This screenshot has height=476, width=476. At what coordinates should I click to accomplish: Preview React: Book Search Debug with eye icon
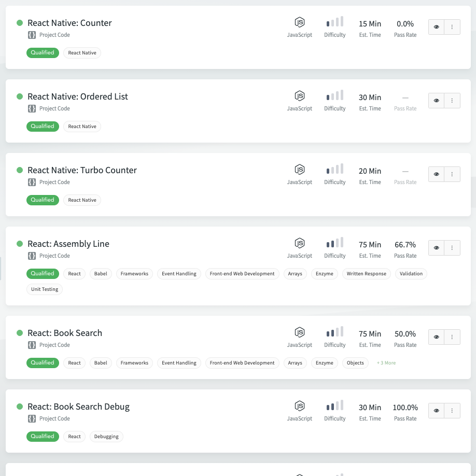coord(436,411)
